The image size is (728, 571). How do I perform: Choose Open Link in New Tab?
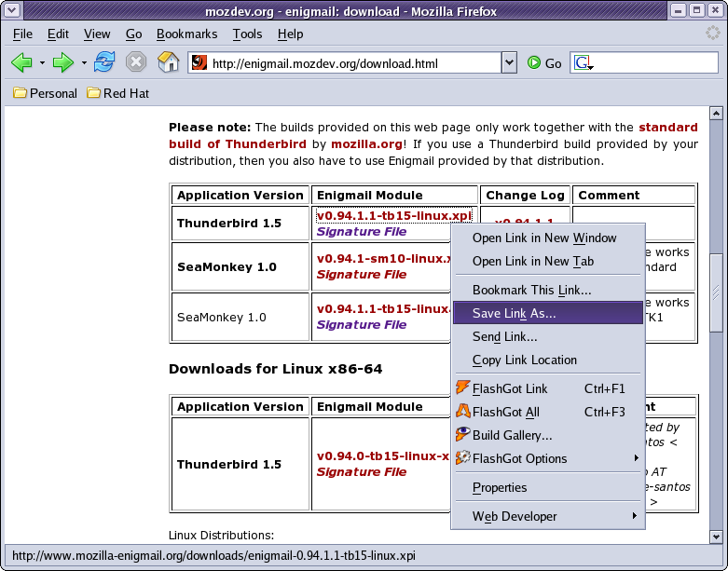tap(548, 261)
